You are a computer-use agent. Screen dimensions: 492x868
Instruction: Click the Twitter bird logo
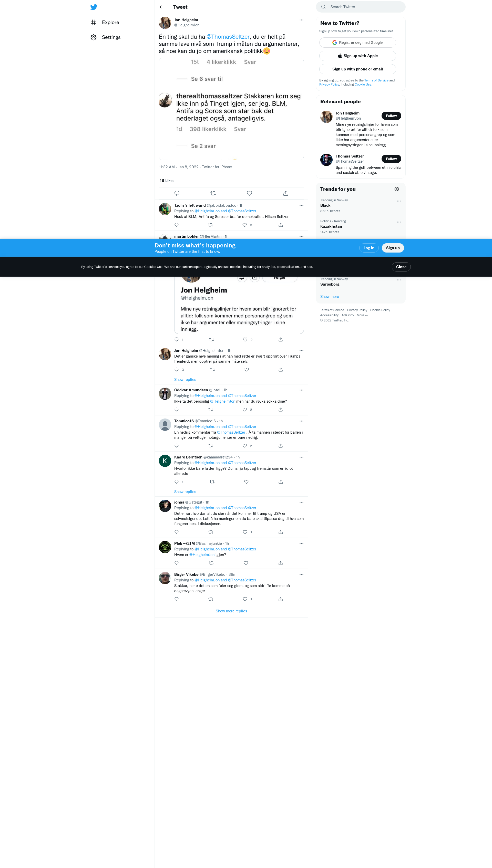pyautogui.click(x=94, y=7)
